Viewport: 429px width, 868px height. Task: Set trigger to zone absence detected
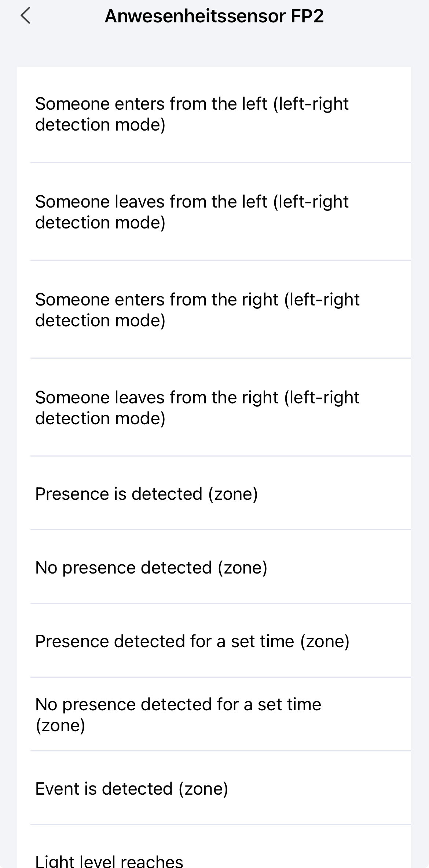pos(214,567)
